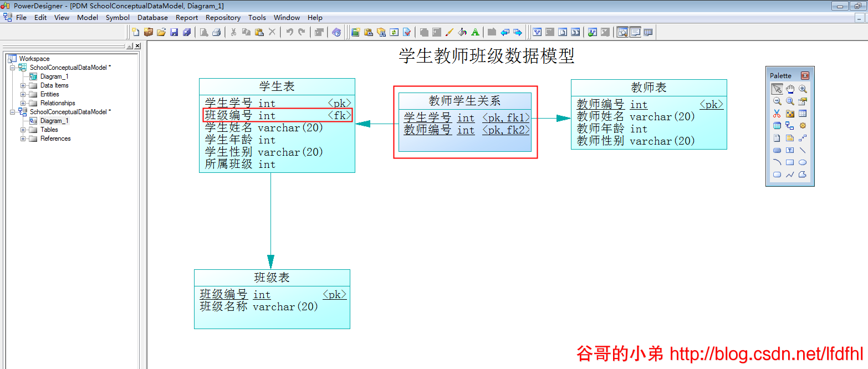Select the Text tool in the Palette
868x369 pixels.
pos(789,150)
